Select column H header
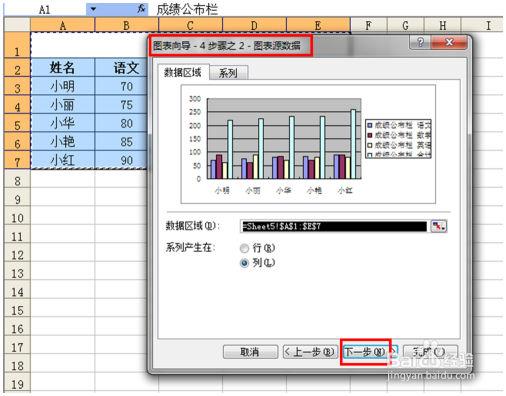Image resolution: width=506 pixels, height=396 pixels. coord(443,25)
